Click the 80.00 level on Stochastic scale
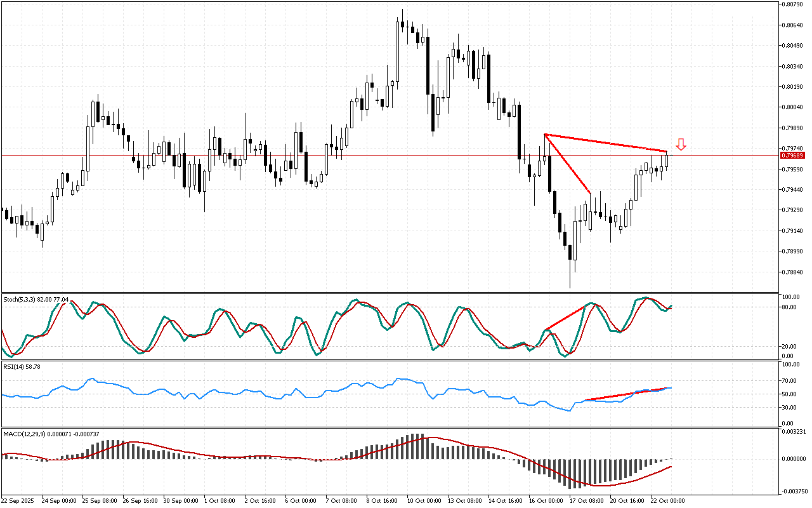 coord(790,307)
